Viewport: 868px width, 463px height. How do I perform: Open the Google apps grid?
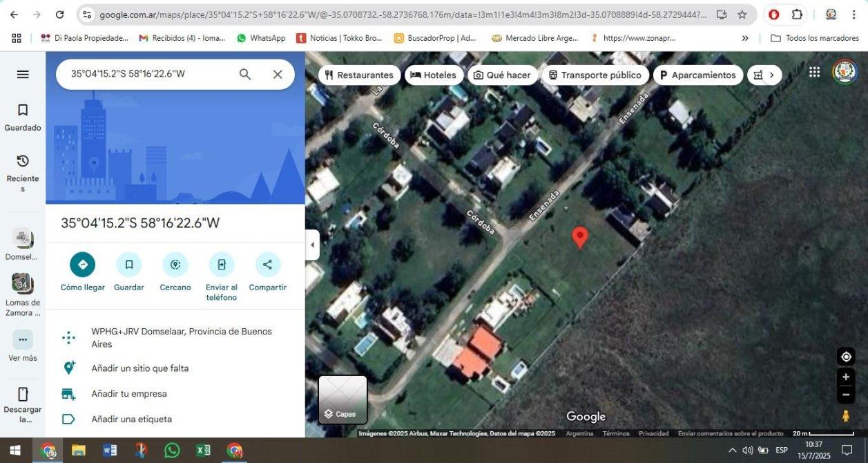[x=815, y=72]
